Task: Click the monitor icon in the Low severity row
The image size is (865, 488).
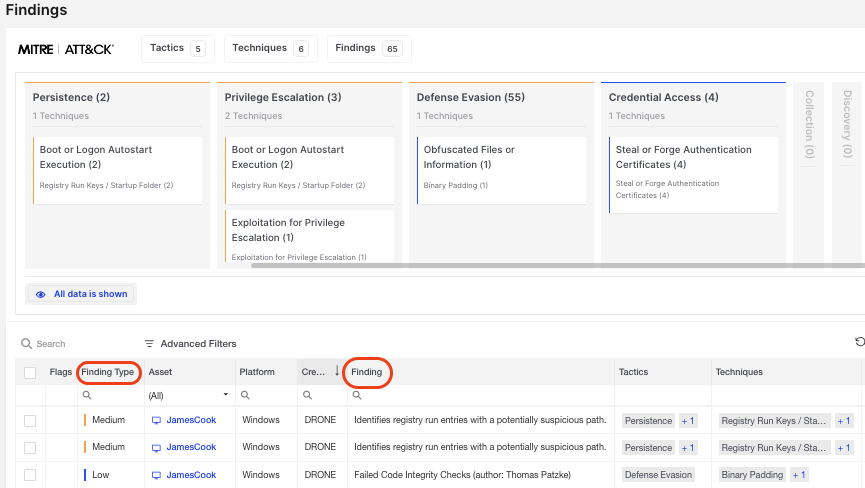Action: pyautogui.click(x=156, y=475)
